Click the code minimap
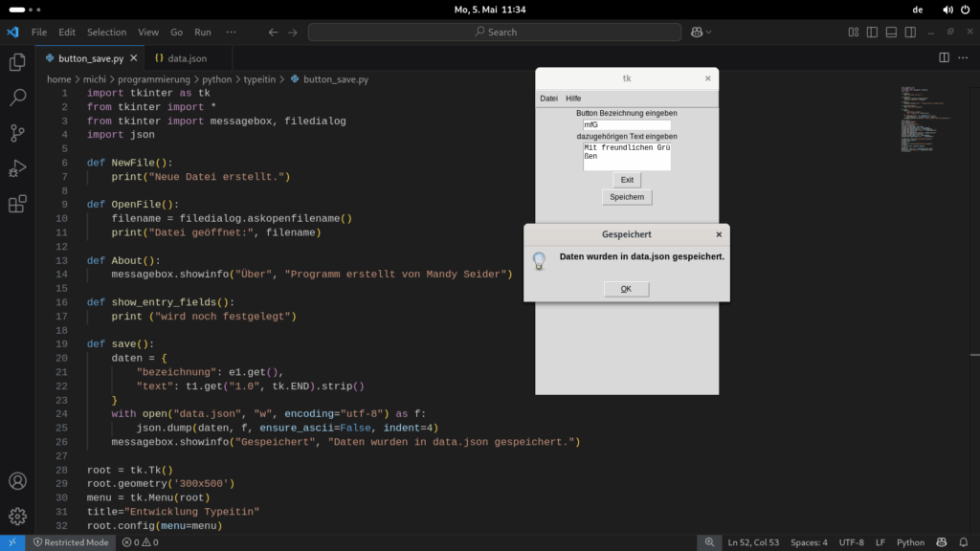This screenshot has width=980, height=551. point(925,119)
